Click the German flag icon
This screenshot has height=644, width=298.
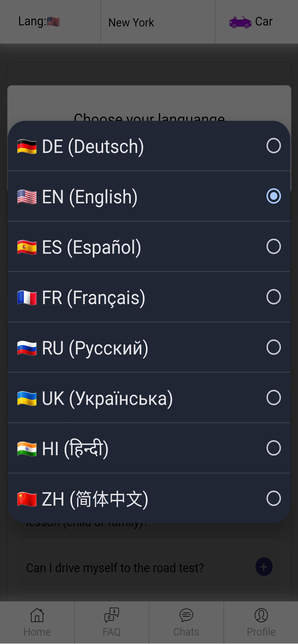27,147
